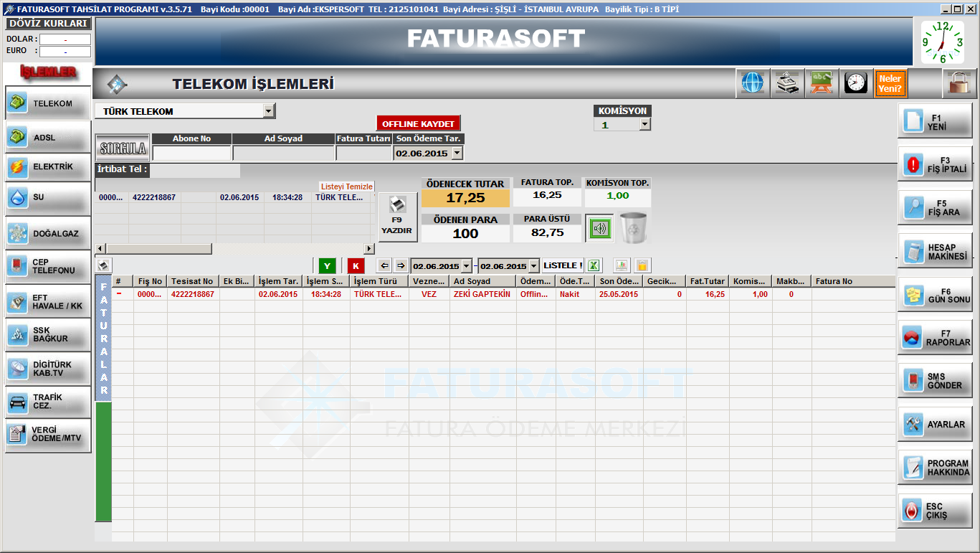The width and height of the screenshot is (980, 553).
Task: Click the trash bin icon
Action: point(634,227)
